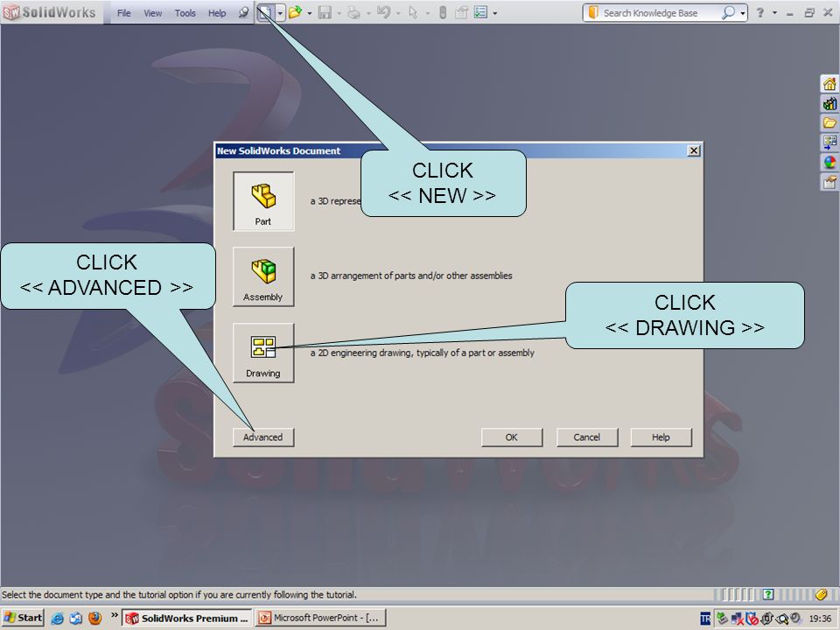Expand the Help icon dropdown arrow

pos(774,13)
